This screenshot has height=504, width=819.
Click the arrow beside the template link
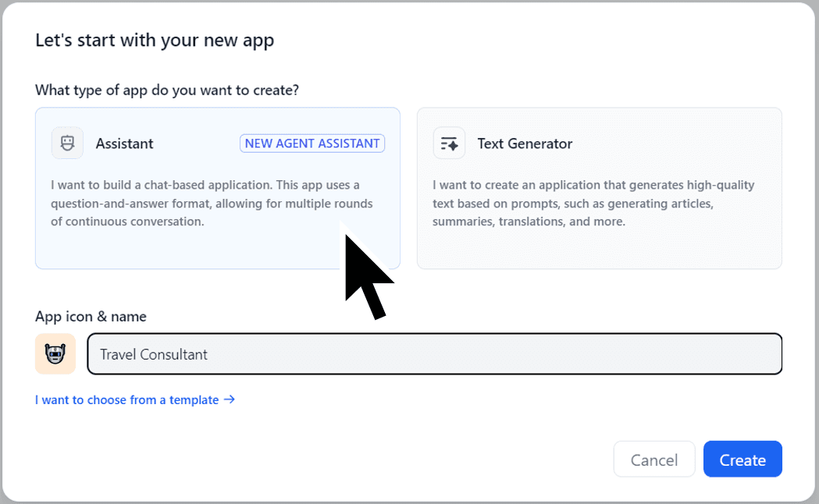(x=230, y=399)
